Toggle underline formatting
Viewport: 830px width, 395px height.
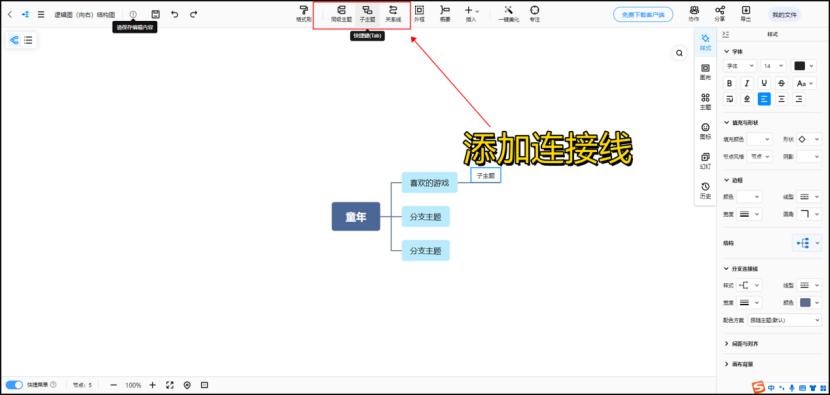(x=764, y=83)
